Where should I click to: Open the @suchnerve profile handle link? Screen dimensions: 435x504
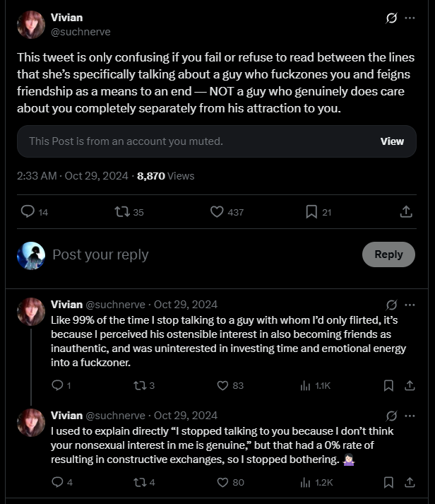(x=81, y=32)
